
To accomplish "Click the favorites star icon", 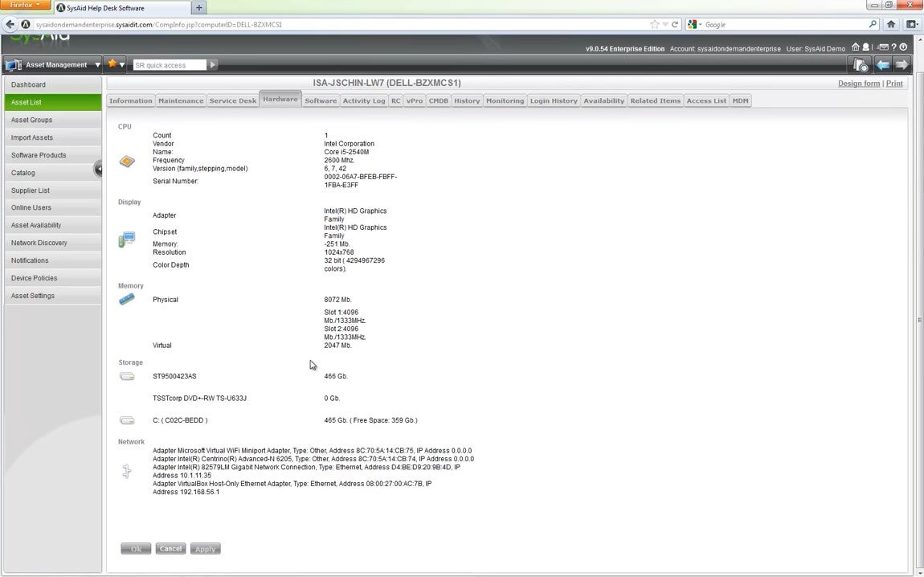I will pos(112,63).
